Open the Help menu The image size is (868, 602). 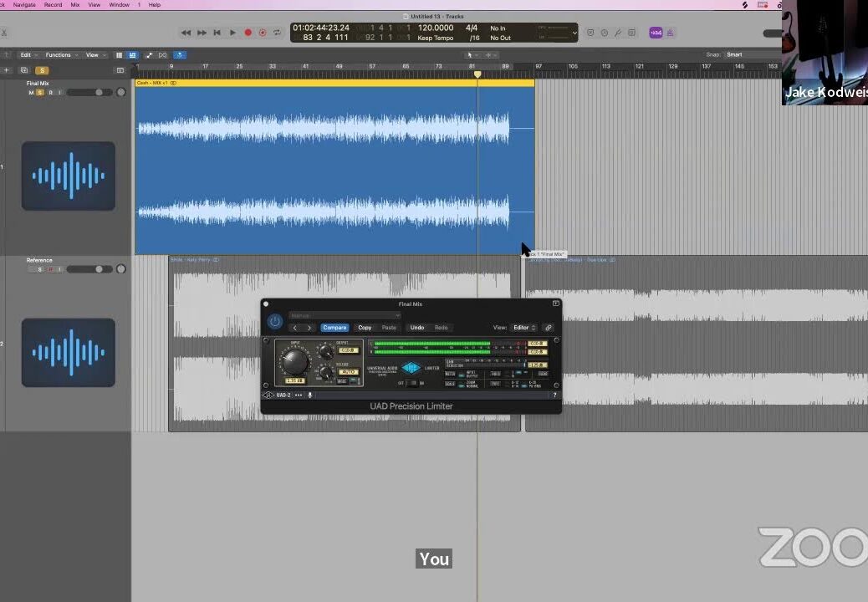click(155, 4)
